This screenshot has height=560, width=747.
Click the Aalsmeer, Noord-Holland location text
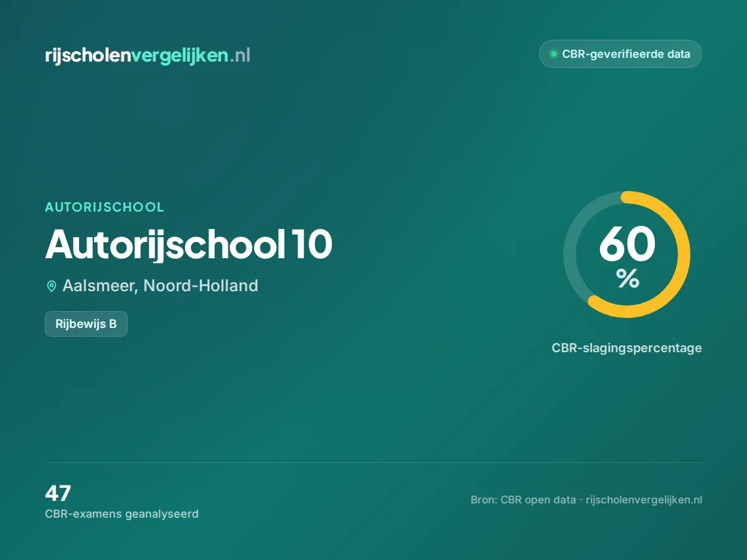160,286
